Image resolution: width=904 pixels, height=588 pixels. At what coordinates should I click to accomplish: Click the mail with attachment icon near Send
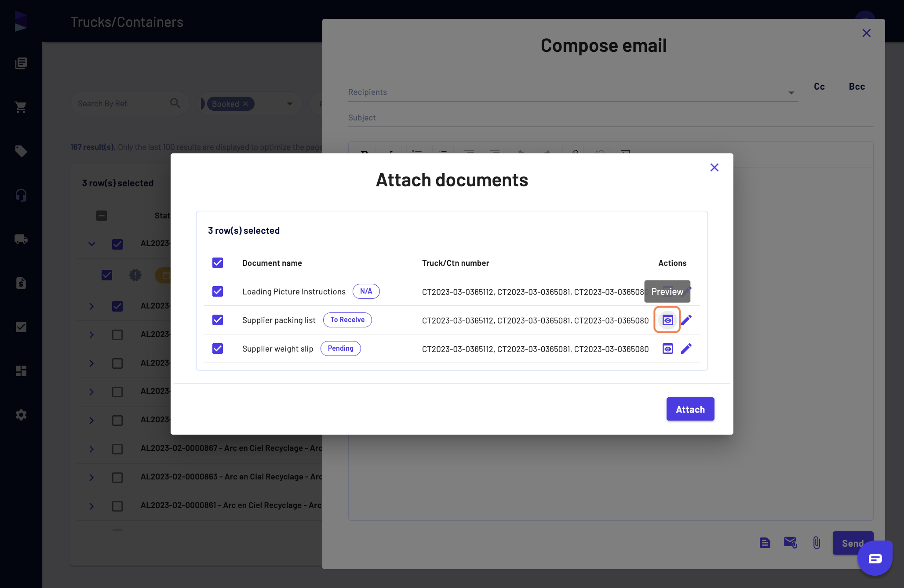[791, 543]
